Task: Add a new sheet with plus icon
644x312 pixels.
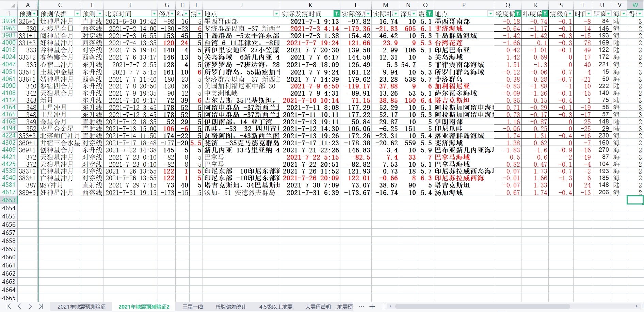Action: click(372, 307)
